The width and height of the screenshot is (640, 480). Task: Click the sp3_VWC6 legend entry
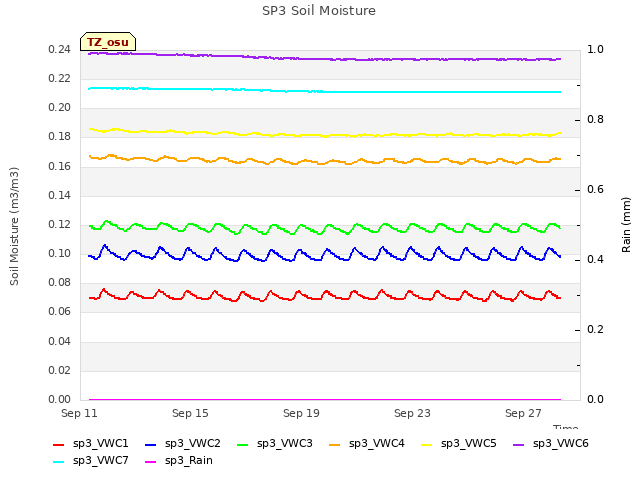[551, 444]
